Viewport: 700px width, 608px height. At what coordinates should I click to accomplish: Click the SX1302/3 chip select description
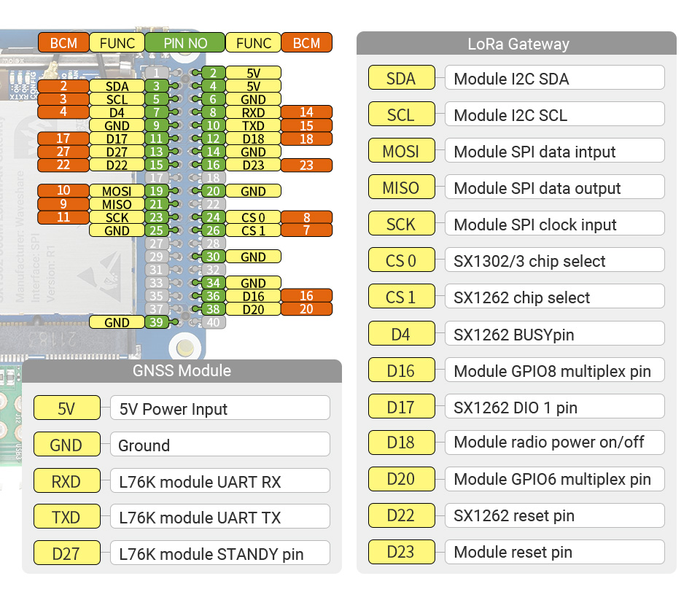point(554,261)
